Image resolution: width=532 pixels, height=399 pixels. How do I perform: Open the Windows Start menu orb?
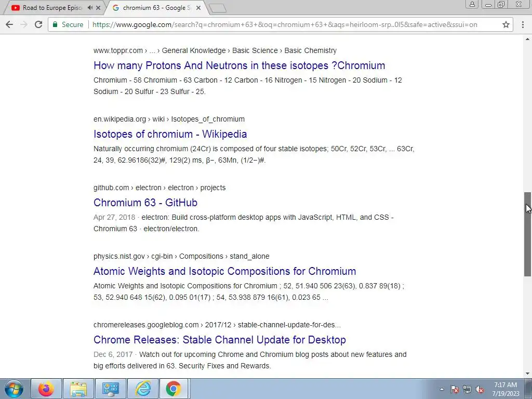[x=14, y=389]
